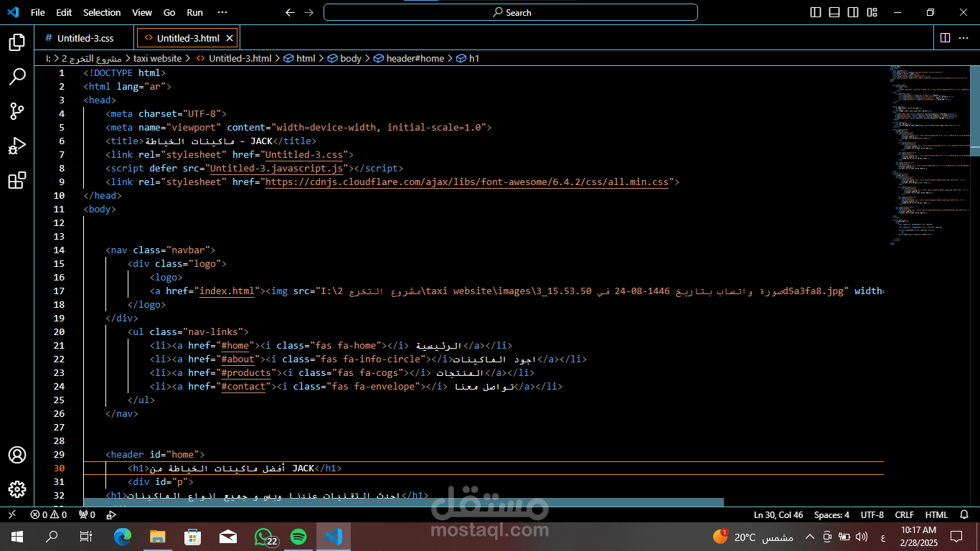
Task: Open the editor More Actions ellipsis
Action: click(x=965, y=37)
